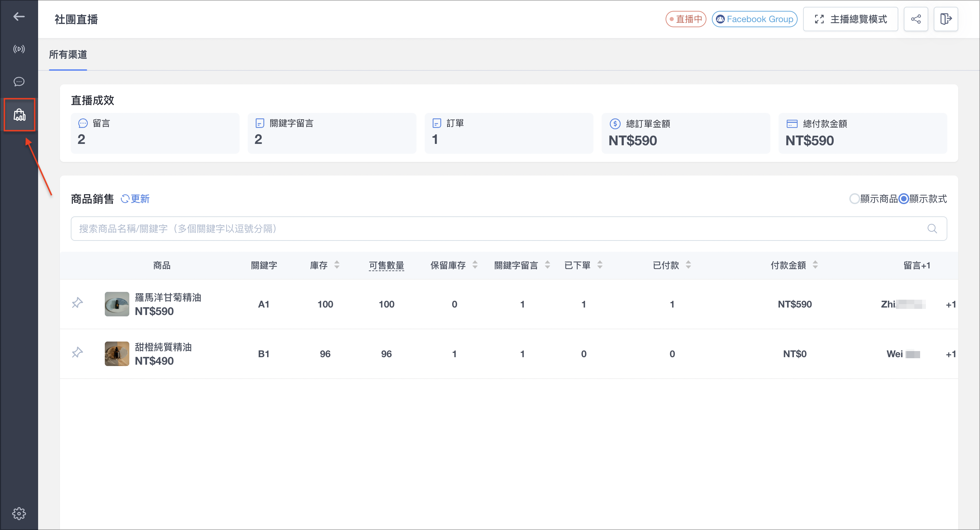Refresh product sales with 更新
980x530 pixels.
135,199
